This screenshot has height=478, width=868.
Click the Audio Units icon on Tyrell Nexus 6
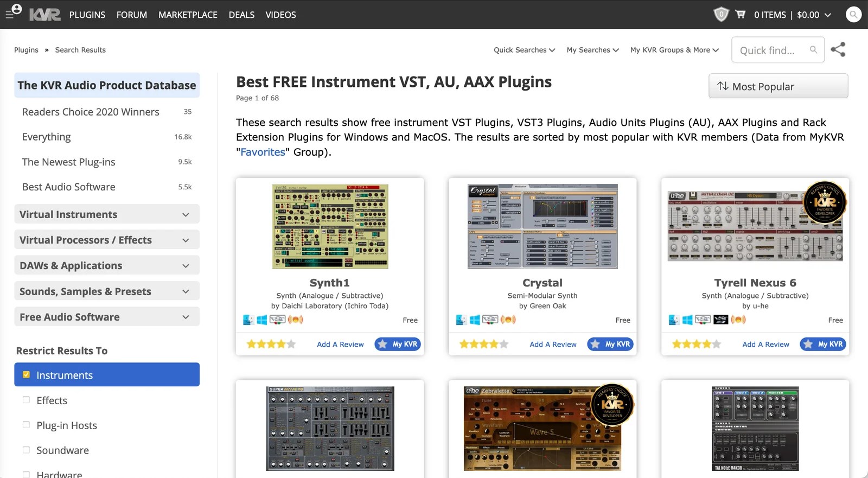[x=738, y=320]
